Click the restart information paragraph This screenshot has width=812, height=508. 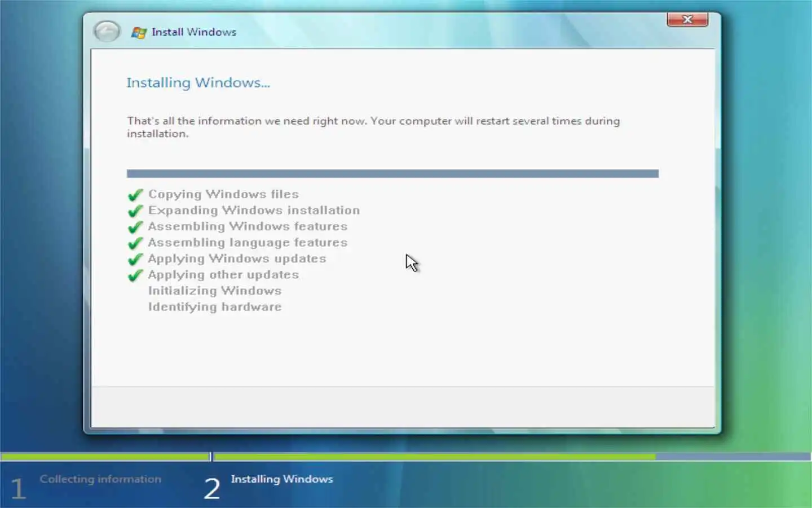[373, 127]
